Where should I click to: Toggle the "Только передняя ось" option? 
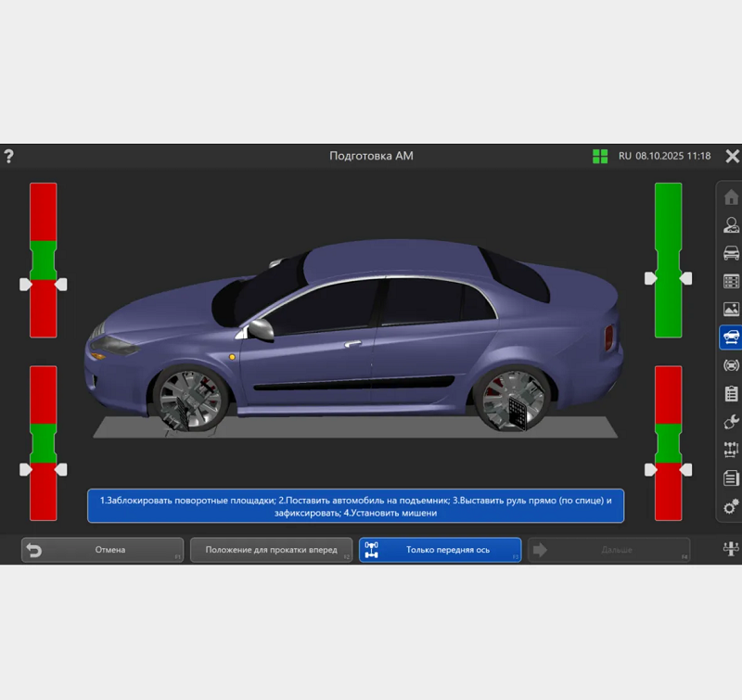440,550
